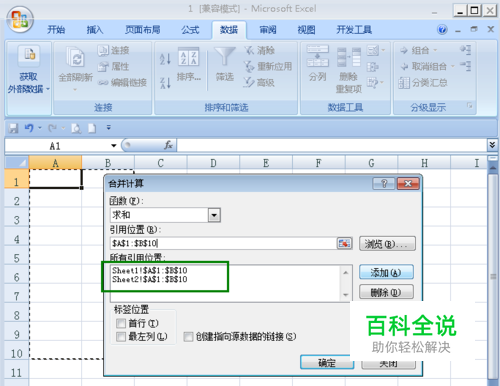500x386 pixels.
Task: Click the Hide Detail outline icon
Action: (x=466, y=66)
